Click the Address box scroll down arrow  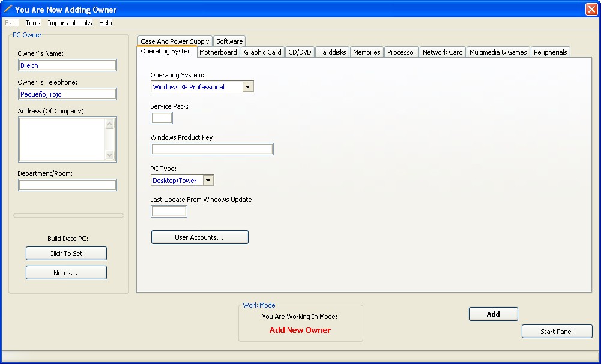pos(110,155)
